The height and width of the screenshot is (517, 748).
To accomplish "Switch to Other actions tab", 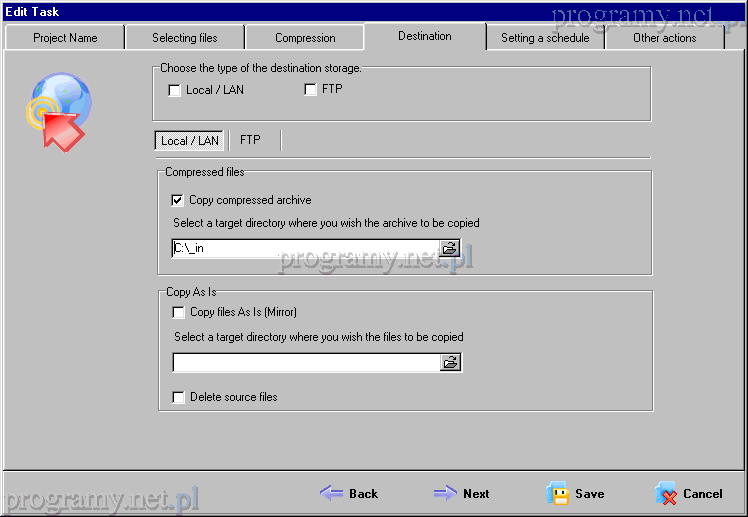I will pos(665,38).
